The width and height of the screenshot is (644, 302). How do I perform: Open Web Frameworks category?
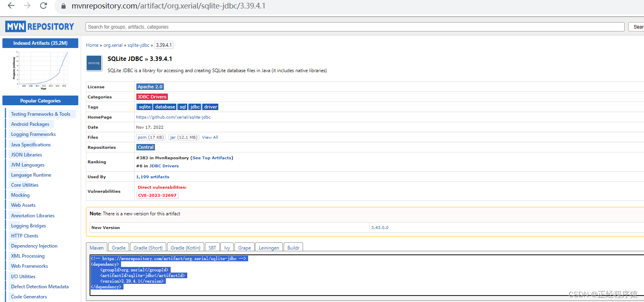(x=29, y=266)
